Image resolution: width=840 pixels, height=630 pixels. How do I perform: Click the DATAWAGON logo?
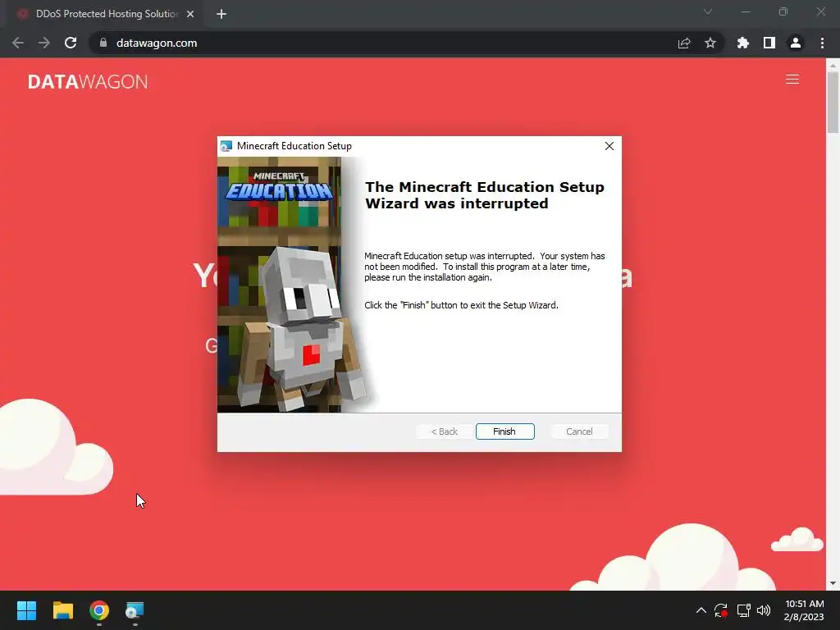click(x=88, y=81)
